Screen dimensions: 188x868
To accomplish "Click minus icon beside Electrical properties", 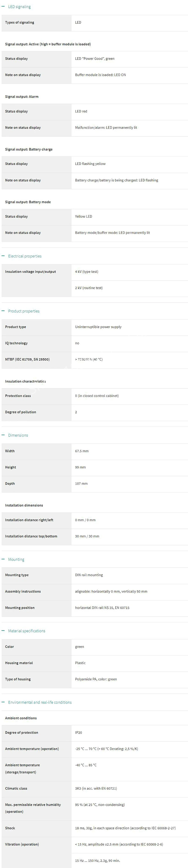I will click(3, 256).
